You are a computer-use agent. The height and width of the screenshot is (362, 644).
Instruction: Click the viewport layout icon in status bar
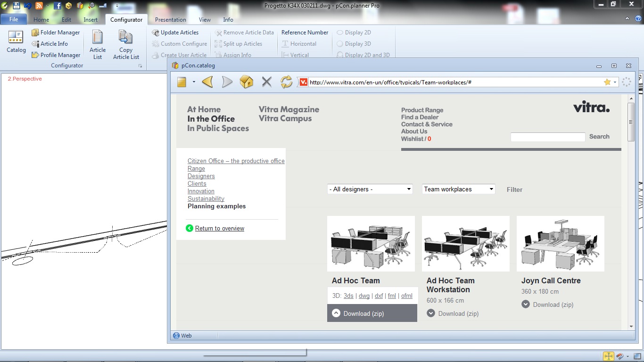pos(636,356)
